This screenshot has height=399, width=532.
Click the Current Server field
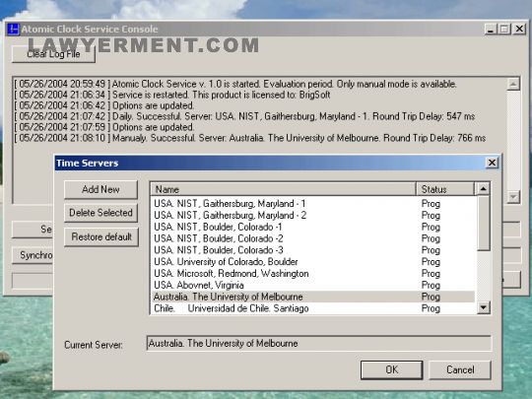[319, 344]
